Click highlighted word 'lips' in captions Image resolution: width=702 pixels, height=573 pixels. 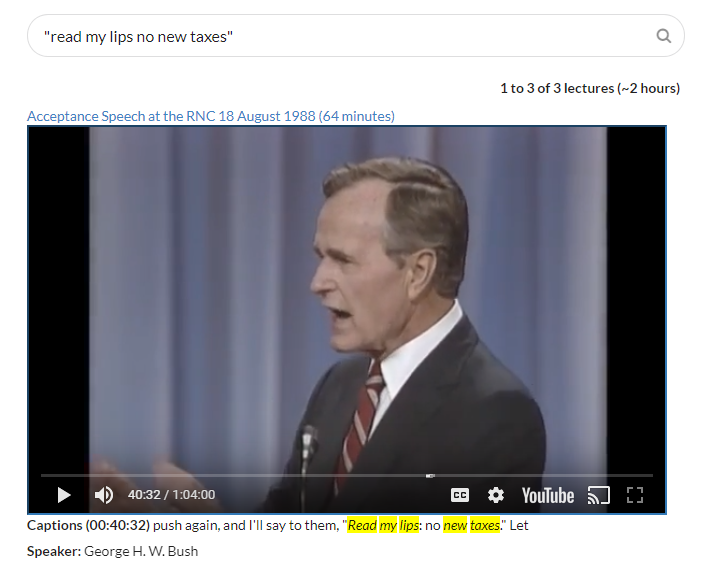pos(409,525)
